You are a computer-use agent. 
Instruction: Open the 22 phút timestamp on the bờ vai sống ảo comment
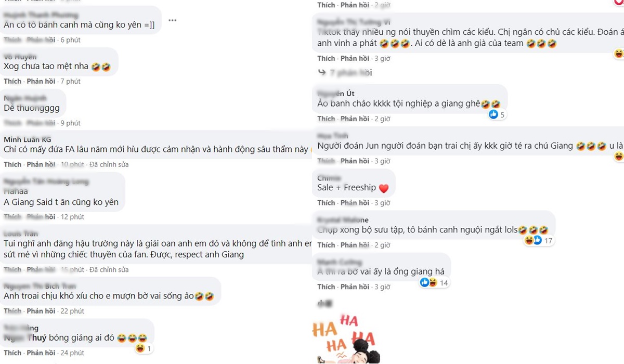[72, 311]
